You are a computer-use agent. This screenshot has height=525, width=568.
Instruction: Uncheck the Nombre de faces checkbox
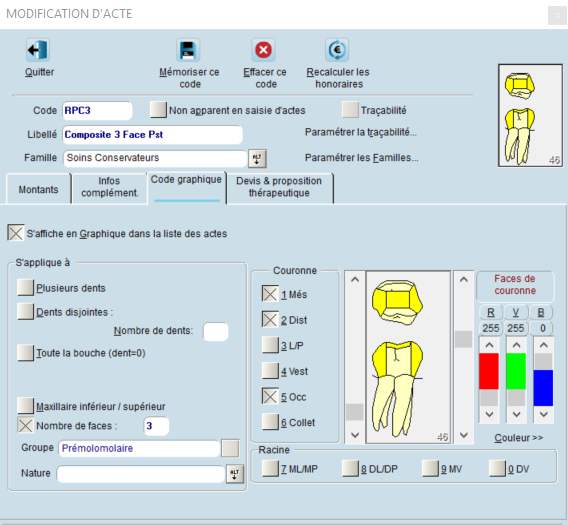click(x=25, y=425)
